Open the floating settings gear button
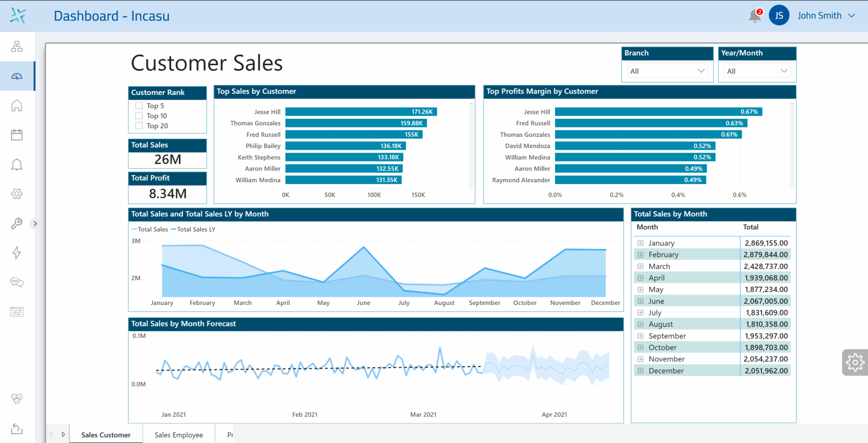This screenshot has width=868, height=443. coord(855,362)
